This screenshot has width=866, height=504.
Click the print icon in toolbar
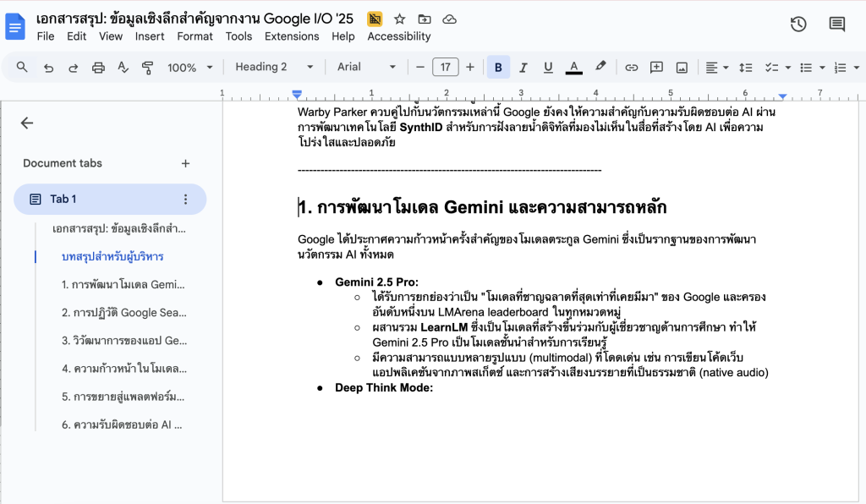coord(98,68)
